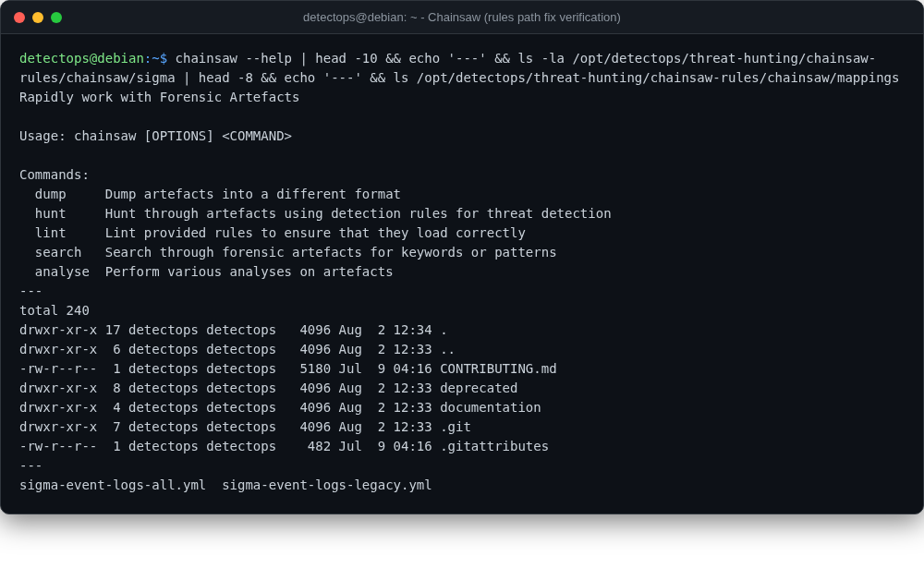This screenshot has width=924, height=568.
Task: Select the 'hunt' command name
Action: [x=50, y=214]
